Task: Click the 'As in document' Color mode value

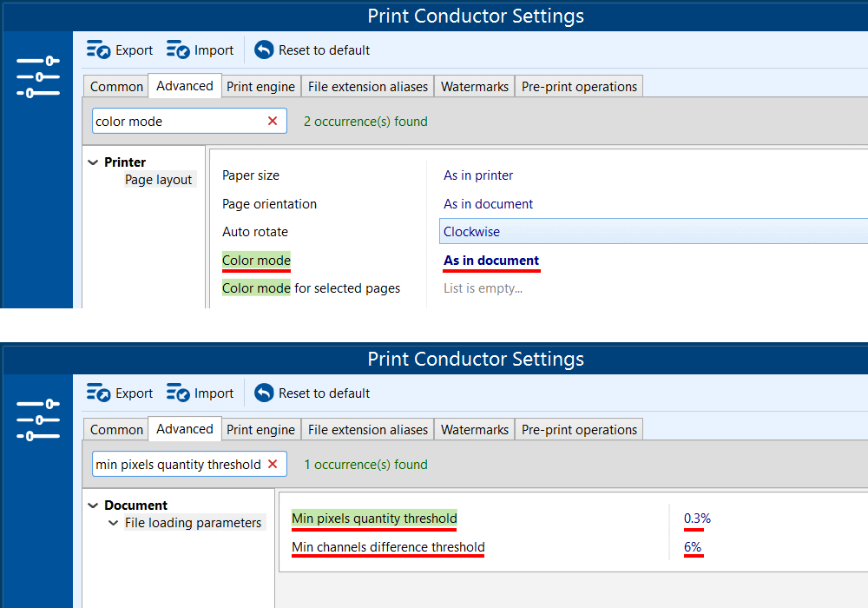Action: point(491,261)
